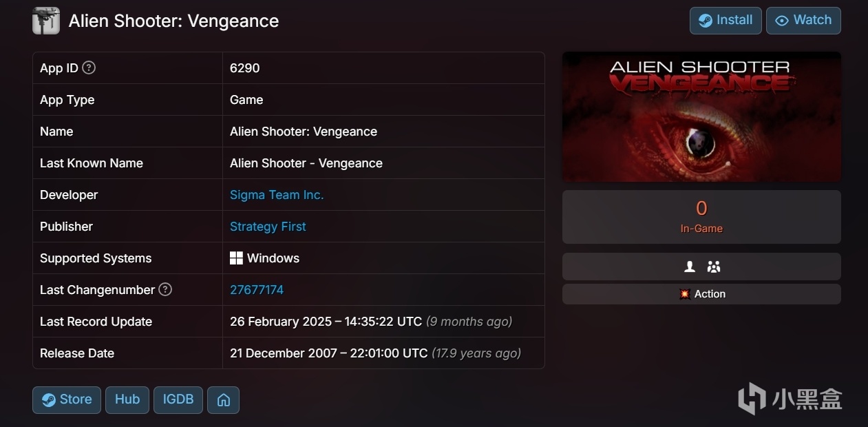The width and height of the screenshot is (868, 427).
Task: Select the Action genre tag
Action: 701,294
